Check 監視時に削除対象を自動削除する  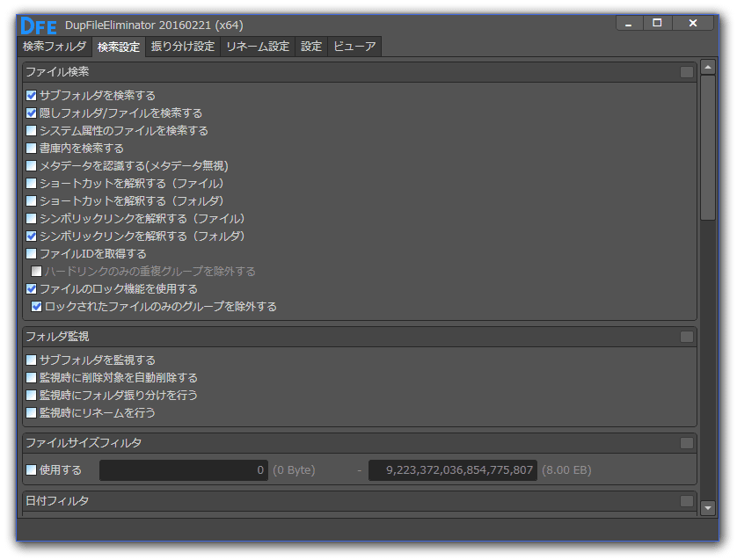click(x=32, y=378)
